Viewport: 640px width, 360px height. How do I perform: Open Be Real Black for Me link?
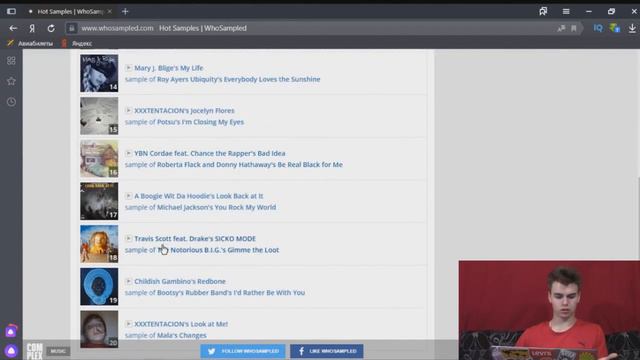250,164
